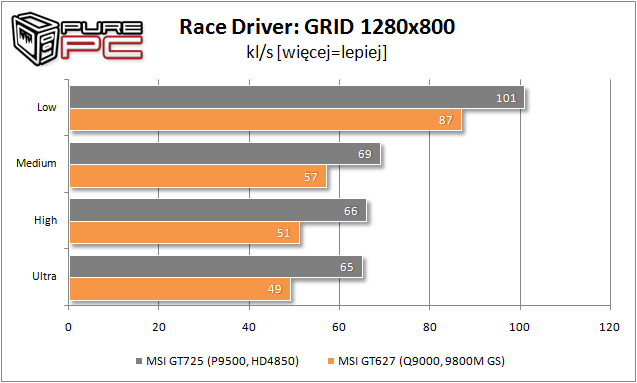
Task: Click the High category label
Action: coord(45,221)
